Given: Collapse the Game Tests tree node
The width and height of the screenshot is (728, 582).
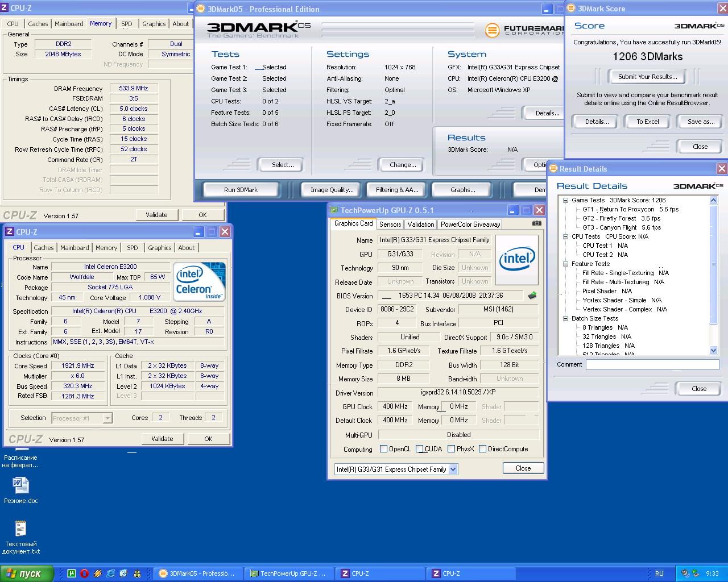Looking at the screenshot, I should 566,200.
